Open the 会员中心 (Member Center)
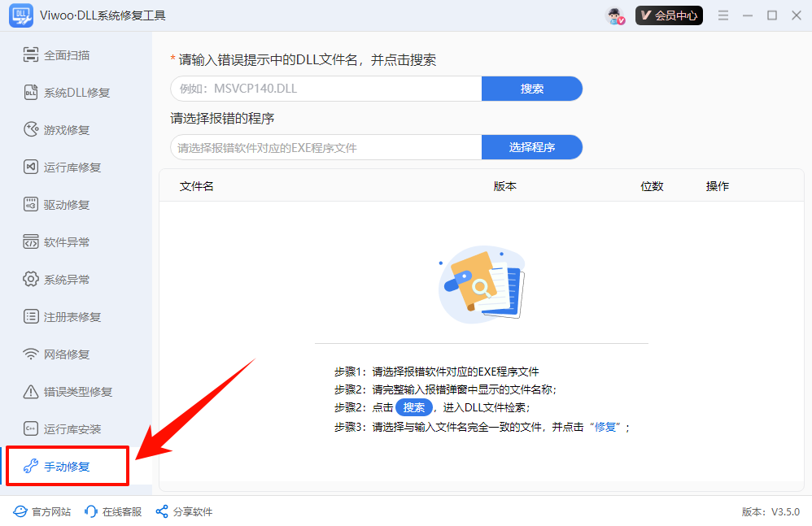This screenshot has width=812, height=526. (x=668, y=15)
